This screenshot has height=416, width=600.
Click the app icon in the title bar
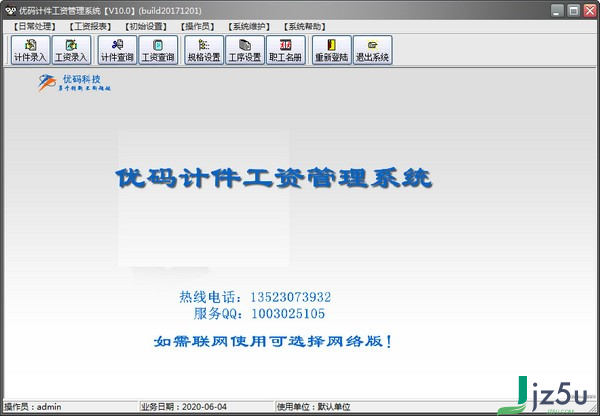(x=10, y=10)
